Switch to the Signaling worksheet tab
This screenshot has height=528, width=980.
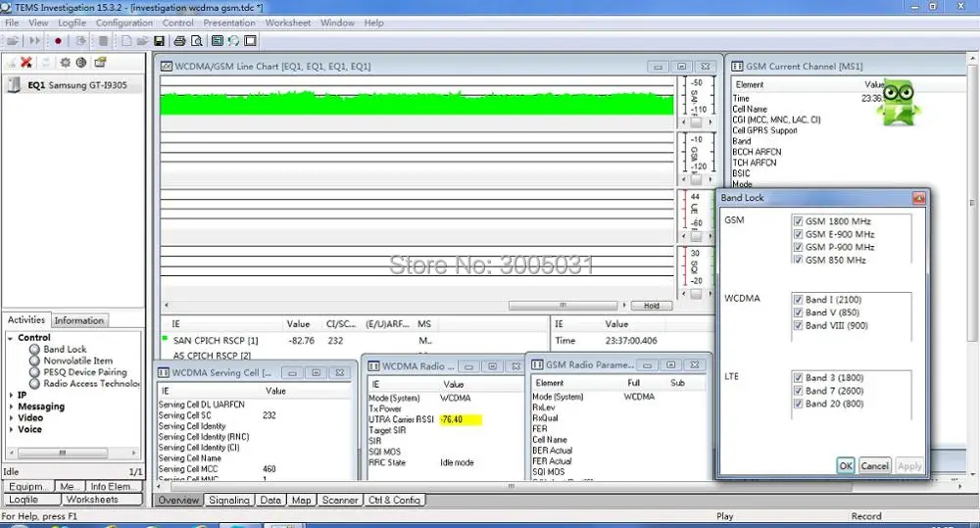pyautogui.click(x=228, y=500)
